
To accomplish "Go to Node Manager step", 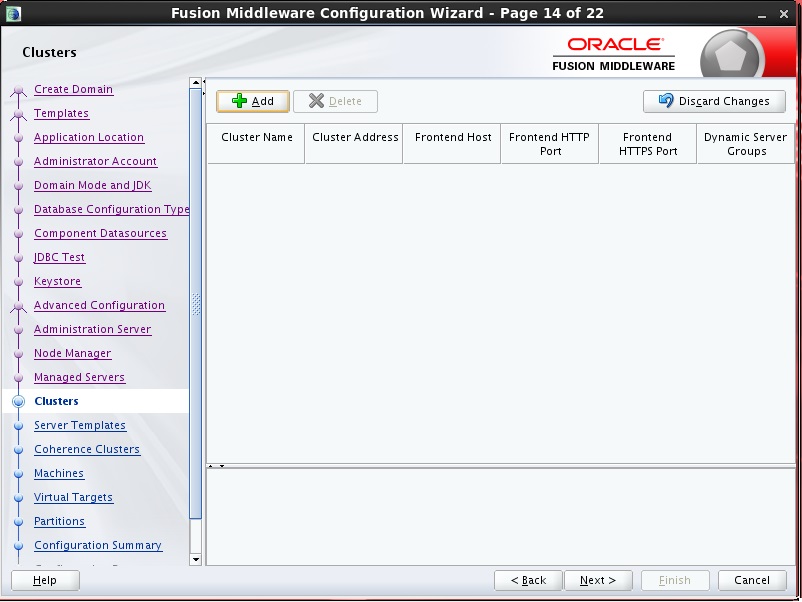I will click(x=73, y=353).
